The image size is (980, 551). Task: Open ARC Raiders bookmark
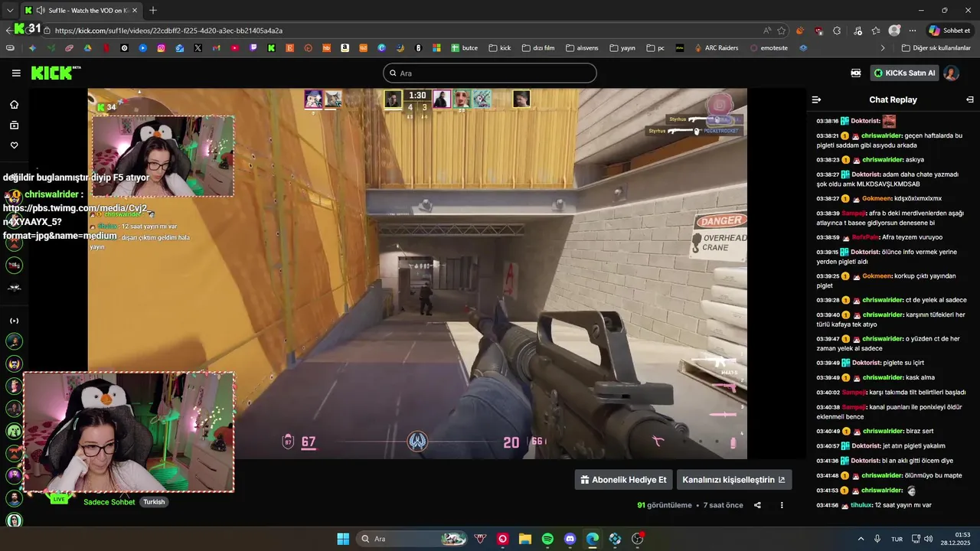(x=717, y=47)
